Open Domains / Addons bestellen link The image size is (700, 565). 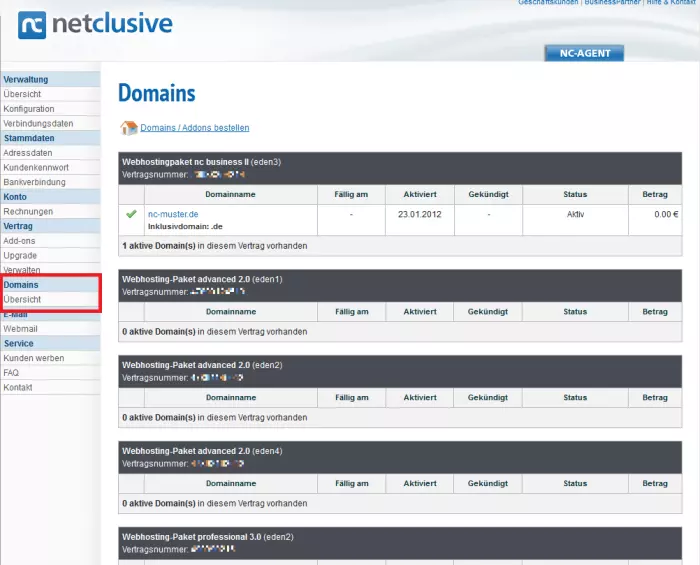tap(195, 128)
